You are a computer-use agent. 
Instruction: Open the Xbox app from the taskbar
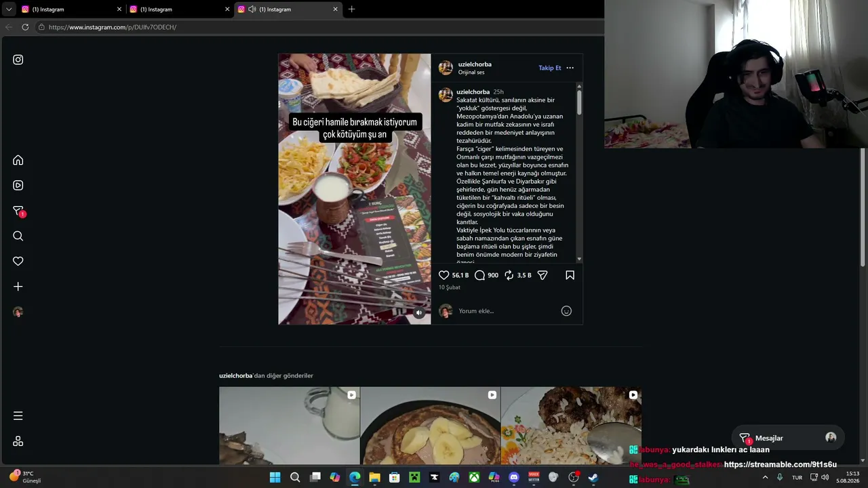[474, 477]
